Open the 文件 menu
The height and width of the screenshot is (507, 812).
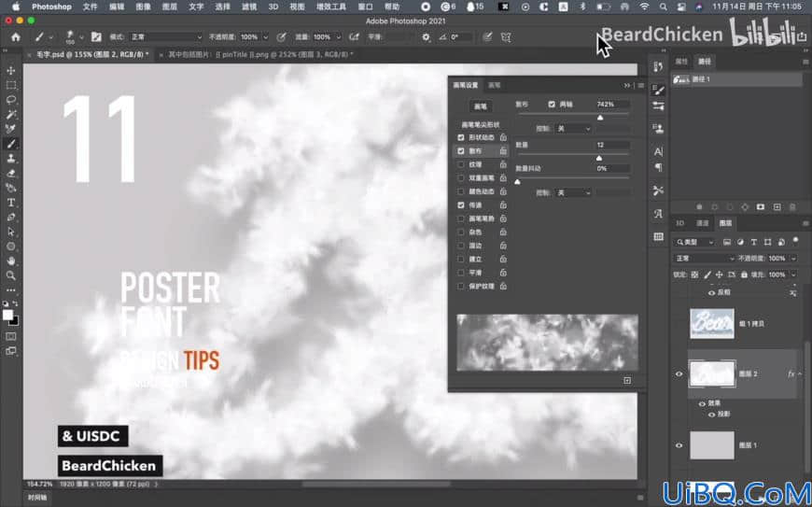91,7
